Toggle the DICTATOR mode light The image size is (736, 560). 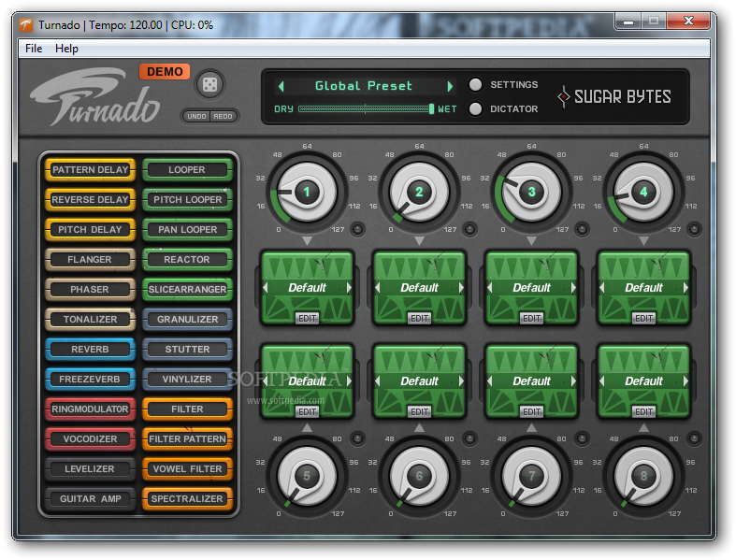pos(475,108)
